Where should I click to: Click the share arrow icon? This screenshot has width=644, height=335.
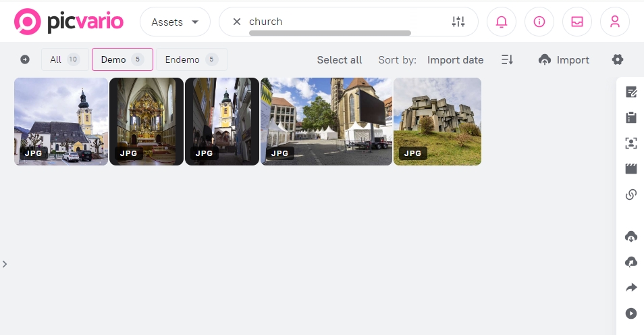631,288
